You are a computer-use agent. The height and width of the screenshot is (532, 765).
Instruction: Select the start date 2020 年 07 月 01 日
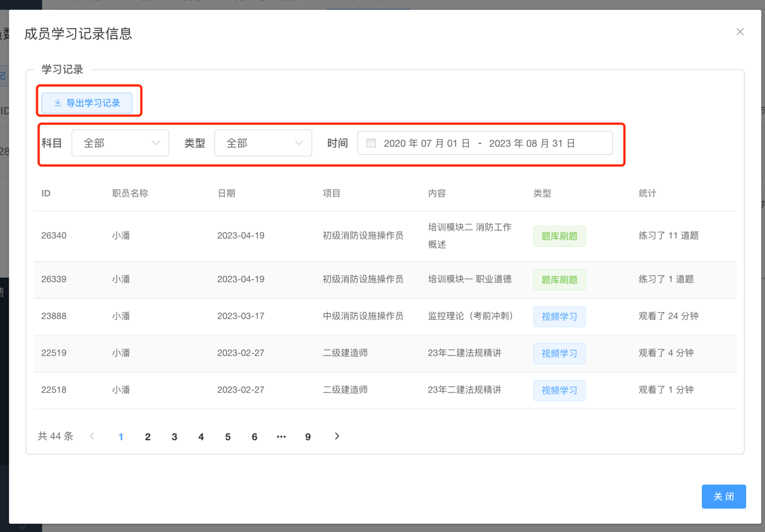[427, 144]
